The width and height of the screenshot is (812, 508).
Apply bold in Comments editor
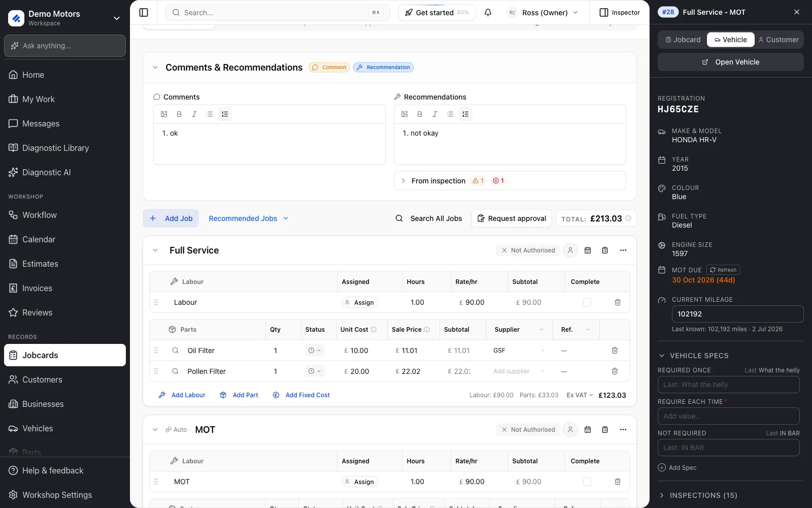[179, 114]
